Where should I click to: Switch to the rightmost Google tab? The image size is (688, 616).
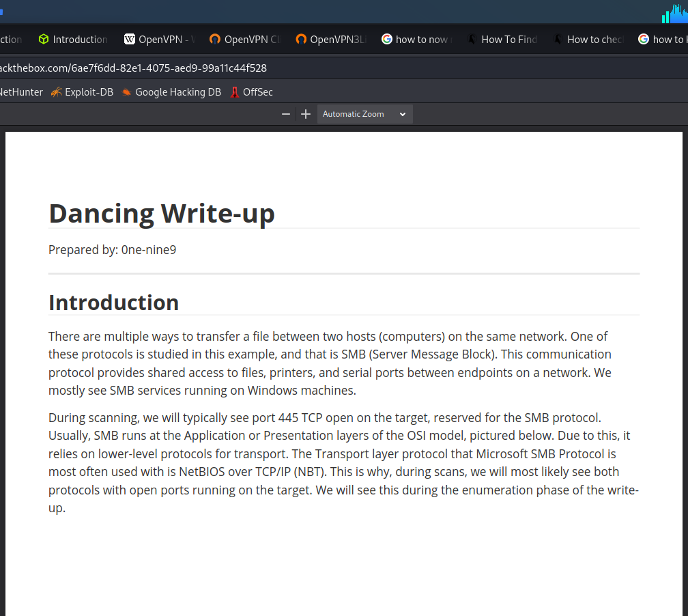pyautogui.click(x=663, y=40)
